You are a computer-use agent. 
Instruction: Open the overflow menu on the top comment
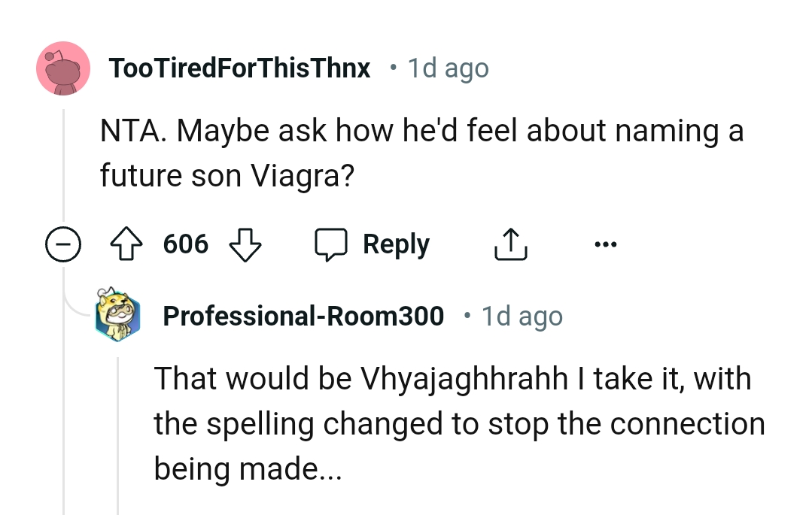(606, 243)
